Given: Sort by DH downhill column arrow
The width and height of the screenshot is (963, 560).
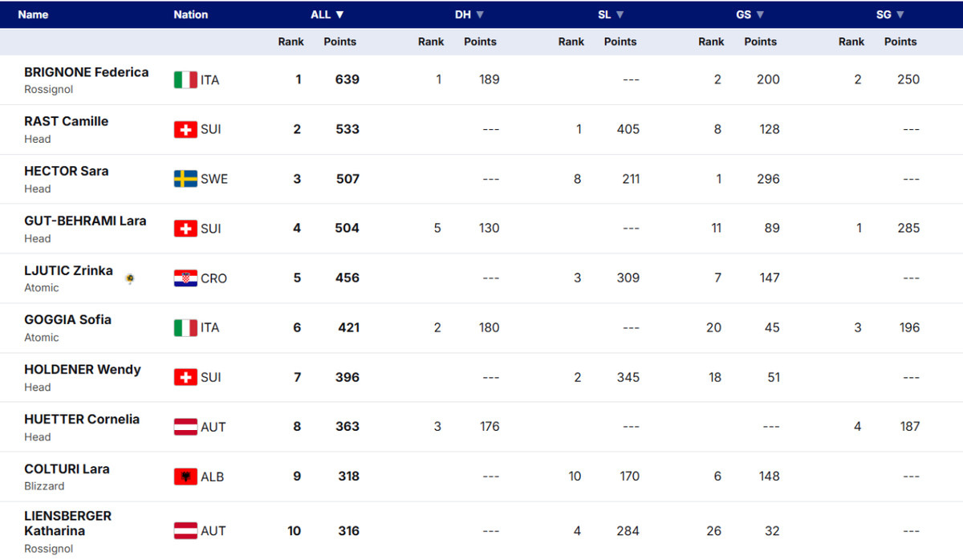Looking at the screenshot, I should coord(480,14).
